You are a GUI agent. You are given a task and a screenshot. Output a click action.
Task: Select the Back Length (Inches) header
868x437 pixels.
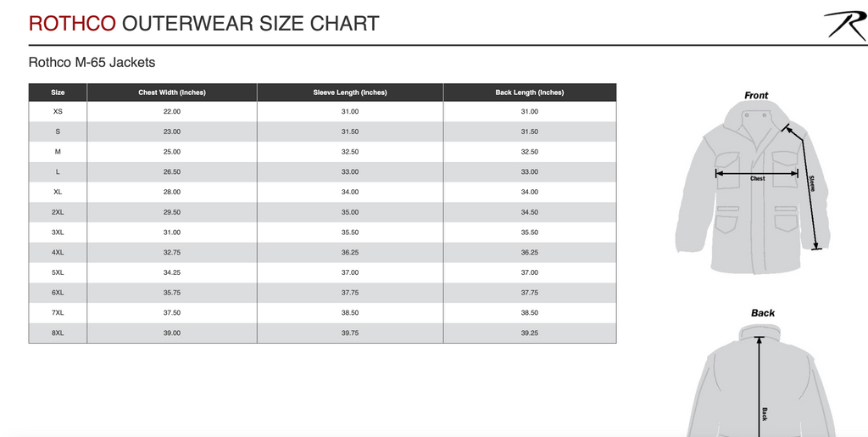[x=530, y=92]
